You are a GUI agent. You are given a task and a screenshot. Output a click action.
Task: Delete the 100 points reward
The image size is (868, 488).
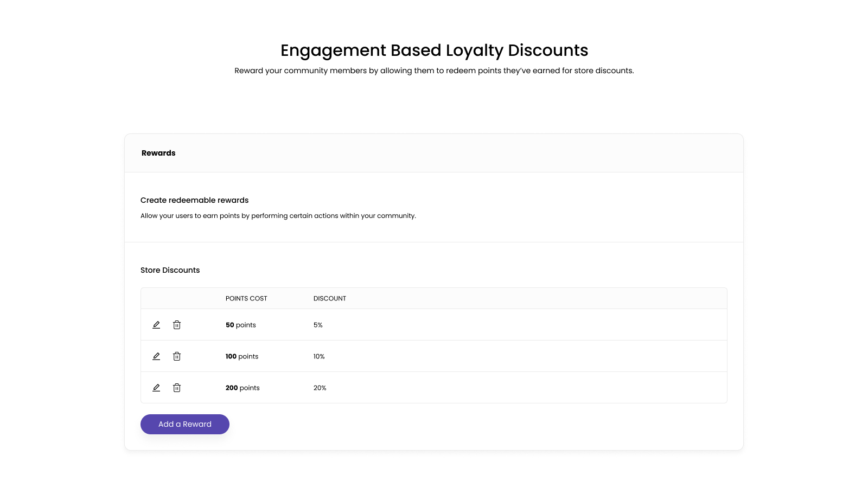click(177, 356)
